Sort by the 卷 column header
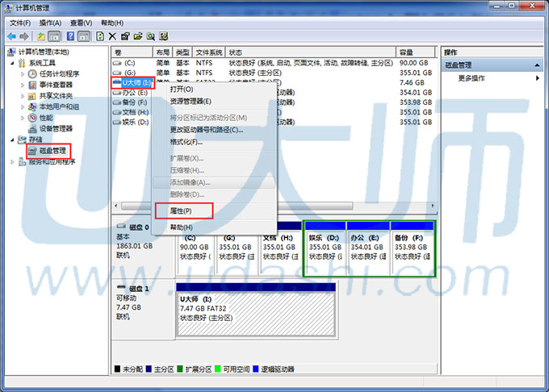The width and height of the screenshot is (549, 392). 132,52
